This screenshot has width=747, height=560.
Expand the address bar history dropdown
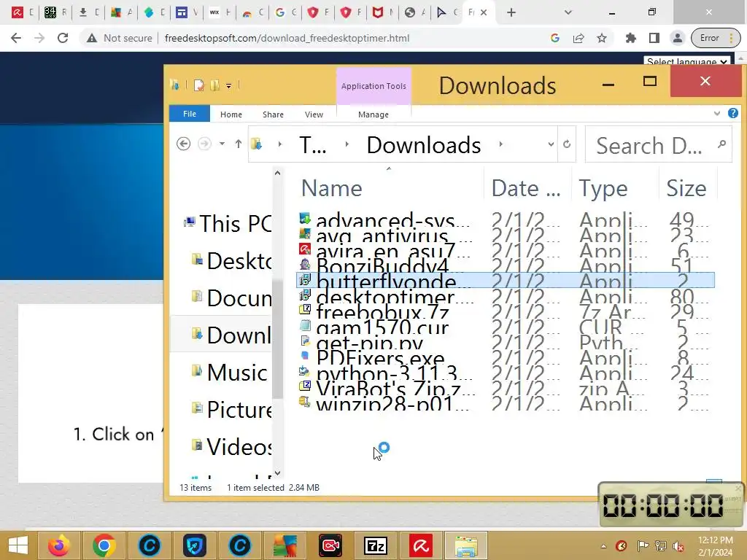point(551,144)
